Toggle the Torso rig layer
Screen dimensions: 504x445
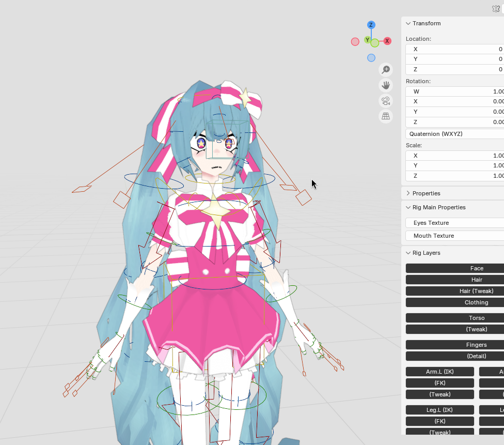coord(455,317)
